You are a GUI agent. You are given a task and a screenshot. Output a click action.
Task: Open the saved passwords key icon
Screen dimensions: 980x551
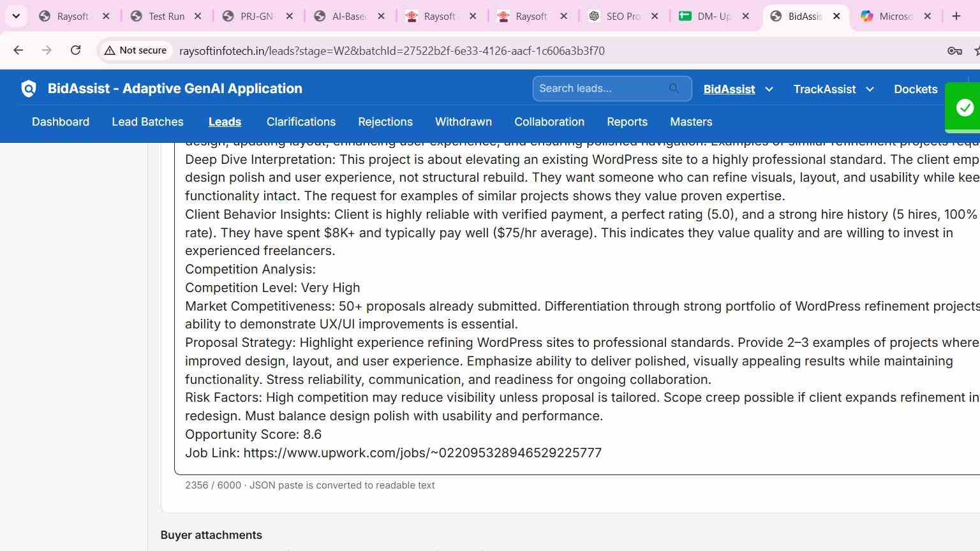(x=954, y=50)
